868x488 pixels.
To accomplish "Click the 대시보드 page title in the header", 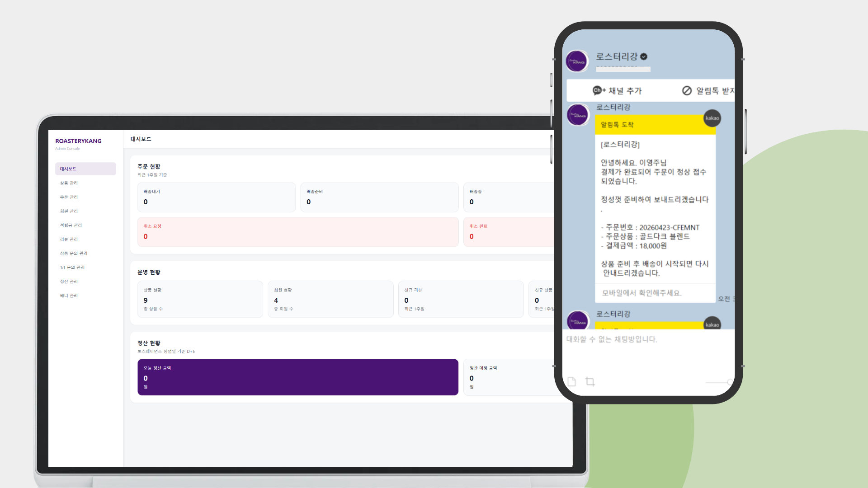I will [x=141, y=139].
